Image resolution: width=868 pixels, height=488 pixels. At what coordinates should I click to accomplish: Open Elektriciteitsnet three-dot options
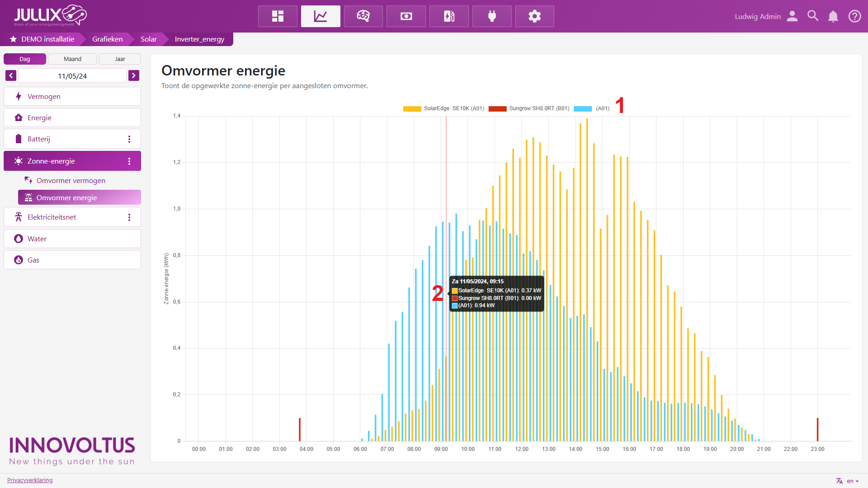click(x=129, y=217)
